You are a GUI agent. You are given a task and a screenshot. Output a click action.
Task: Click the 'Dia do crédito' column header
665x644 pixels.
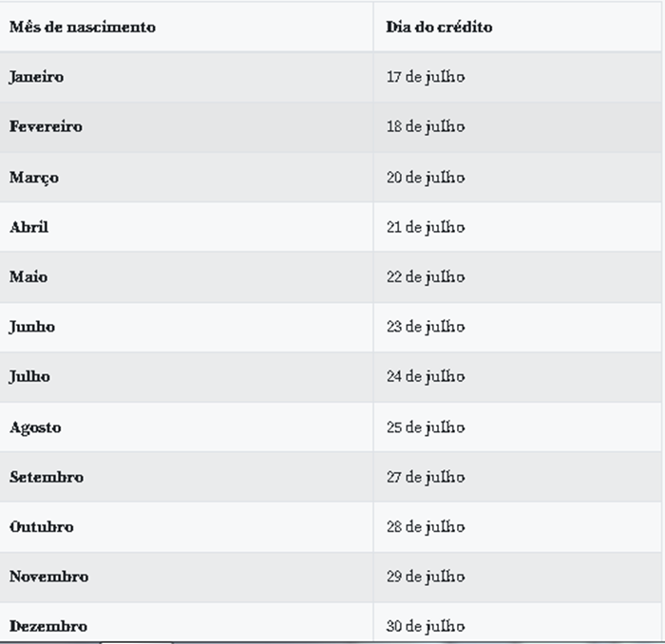439,27
